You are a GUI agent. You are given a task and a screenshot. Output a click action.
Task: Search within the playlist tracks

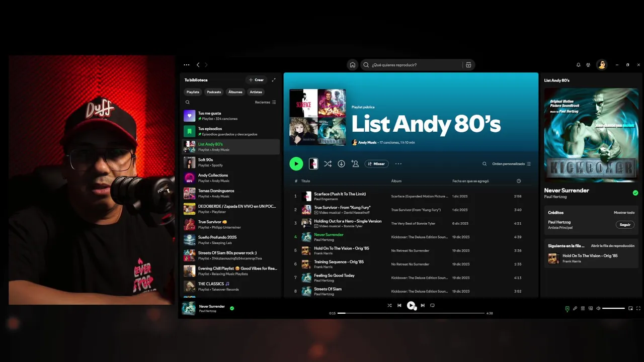[x=485, y=164]
